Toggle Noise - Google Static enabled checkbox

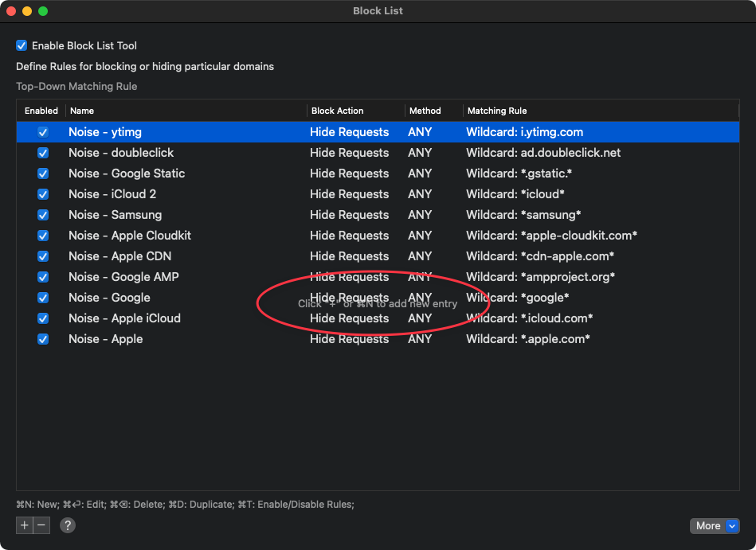click(x=43, y=174)
